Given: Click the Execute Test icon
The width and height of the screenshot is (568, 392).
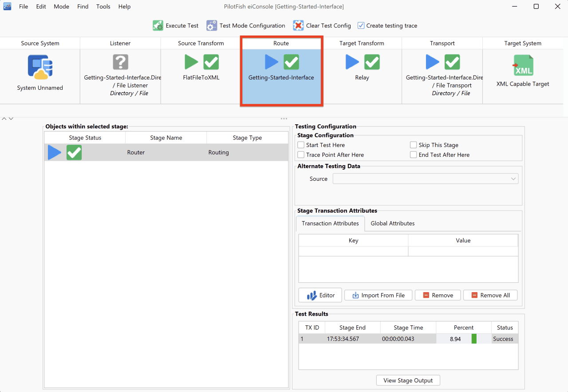Looking at the screenshot, I should [x=158, y=25].
